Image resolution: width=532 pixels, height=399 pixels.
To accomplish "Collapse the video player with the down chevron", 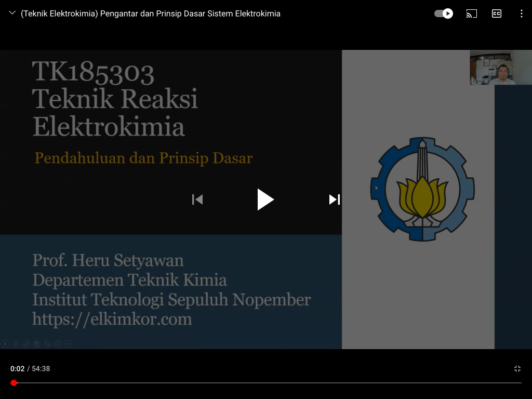I will click(12, 14).
